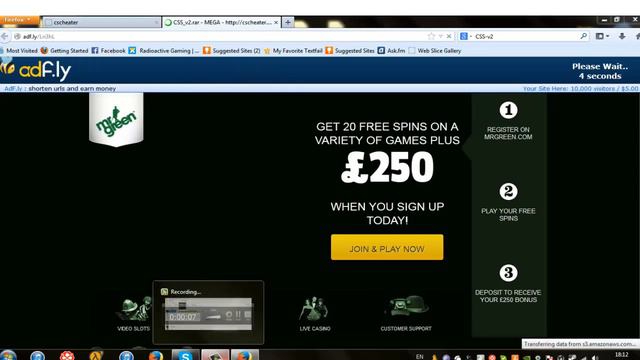Close the cscheater tab
Image resolution: width=640 pixels, height=360 pixels.
pyautogui.click(x=156, y=22)
